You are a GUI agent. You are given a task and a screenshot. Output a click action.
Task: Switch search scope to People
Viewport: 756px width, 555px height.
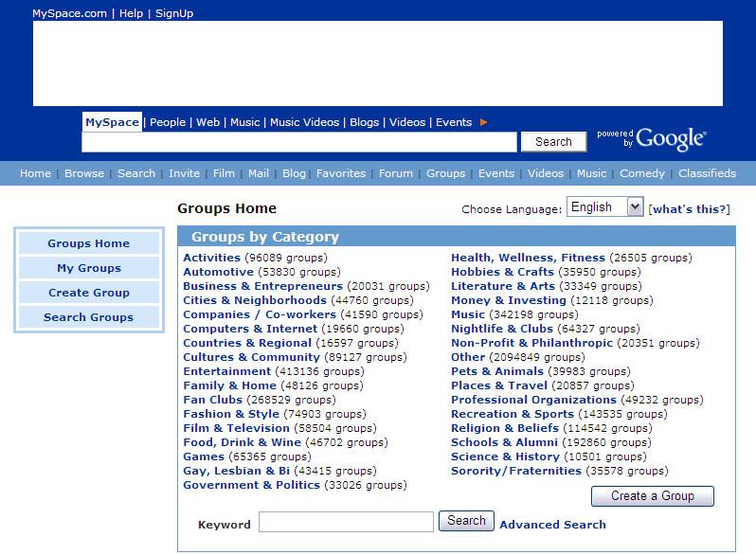tap(168, 122)
